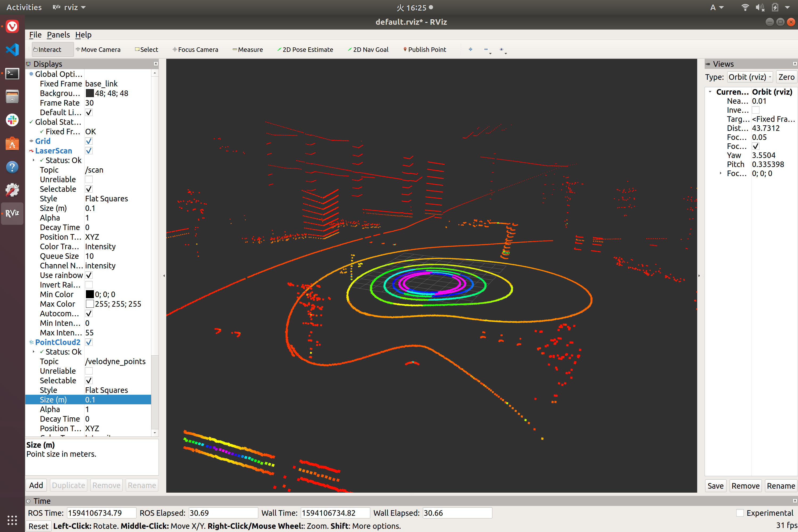Screen dimensions: 798x532
Task: Open the Max Color swatch picker
Action: coord(90,304)
